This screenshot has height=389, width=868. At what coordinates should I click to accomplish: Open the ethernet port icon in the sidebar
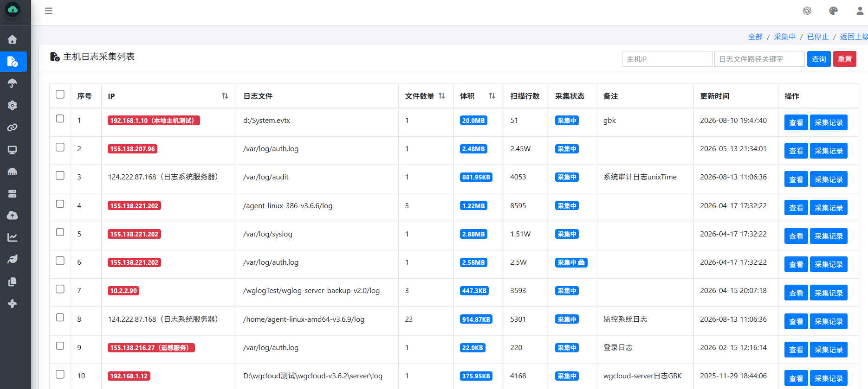click(13, 172)
